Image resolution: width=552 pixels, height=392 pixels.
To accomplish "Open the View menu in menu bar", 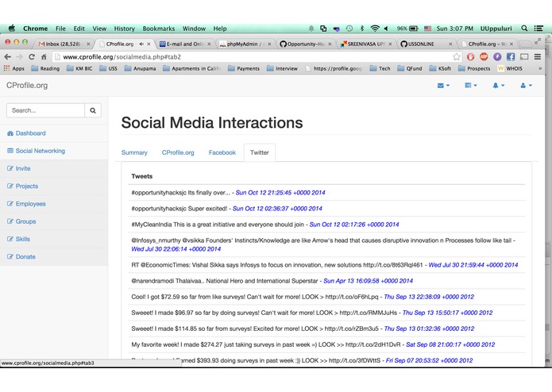I will [99, 29].
